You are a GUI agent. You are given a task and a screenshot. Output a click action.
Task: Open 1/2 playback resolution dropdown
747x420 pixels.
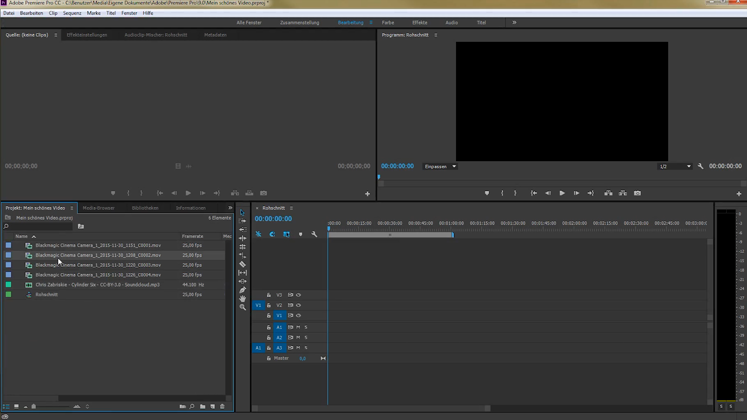pyautogui.click(x=675, y=167)
